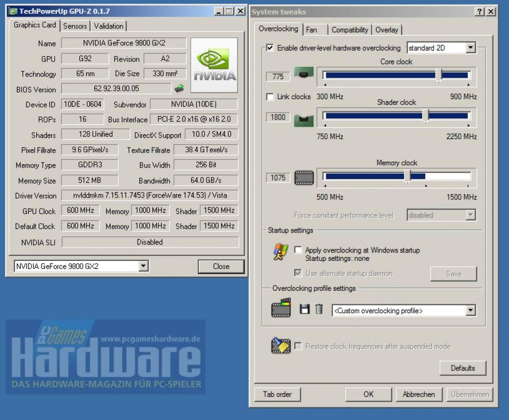Click the memory clock value field 1075
This screenshot has height=420, width=509.
pyautogui.click(x=278, y=178)
